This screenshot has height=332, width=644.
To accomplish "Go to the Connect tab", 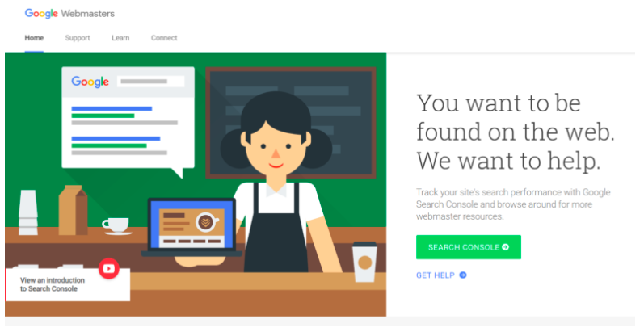I will coord(164,38).
